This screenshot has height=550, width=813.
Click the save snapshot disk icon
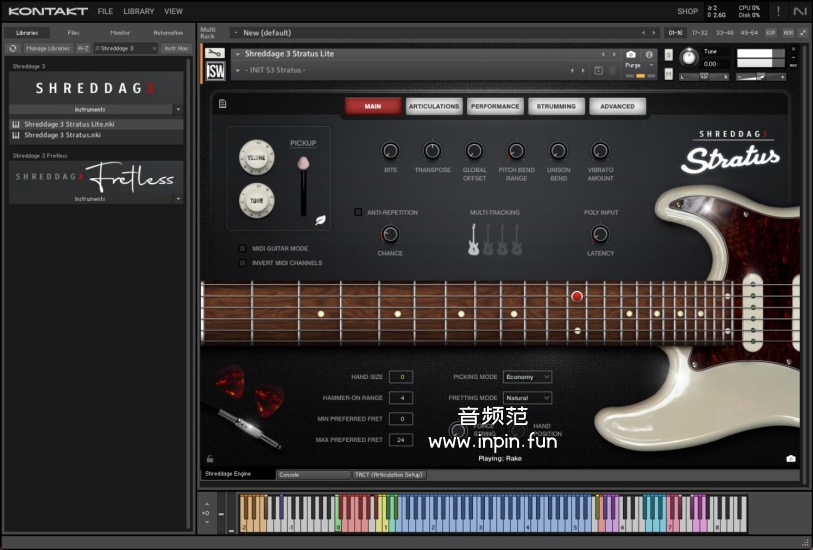(598, 70)
